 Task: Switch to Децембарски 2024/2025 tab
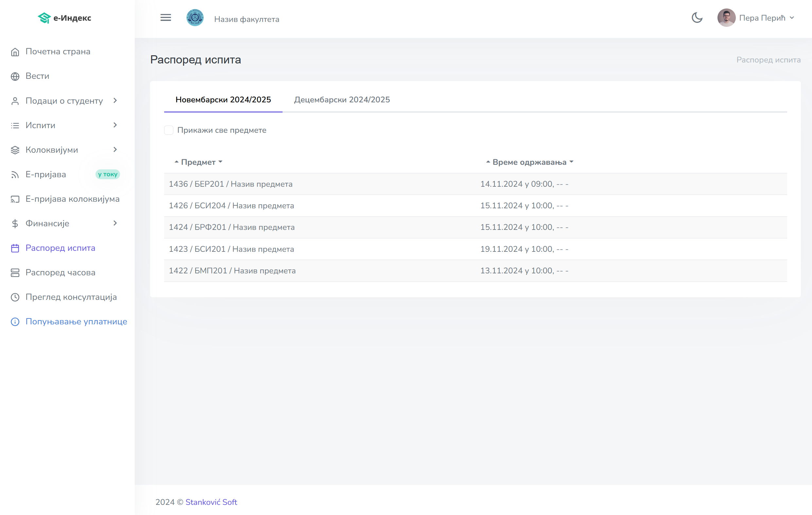[342, 100]
